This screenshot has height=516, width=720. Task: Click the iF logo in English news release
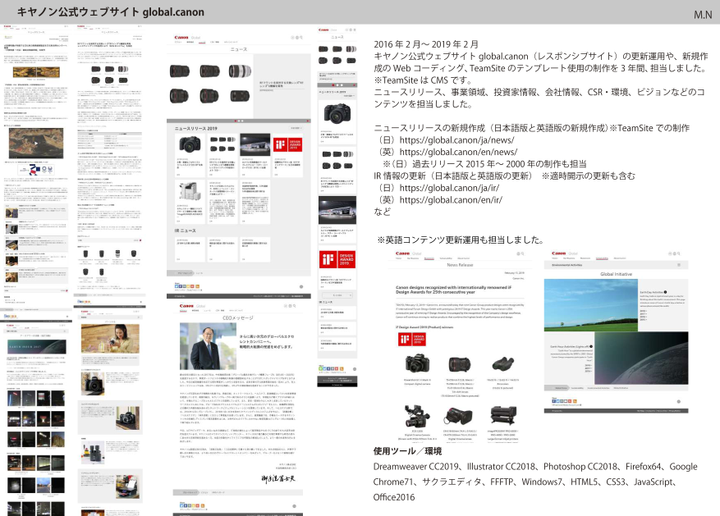(x=411, y=339)
